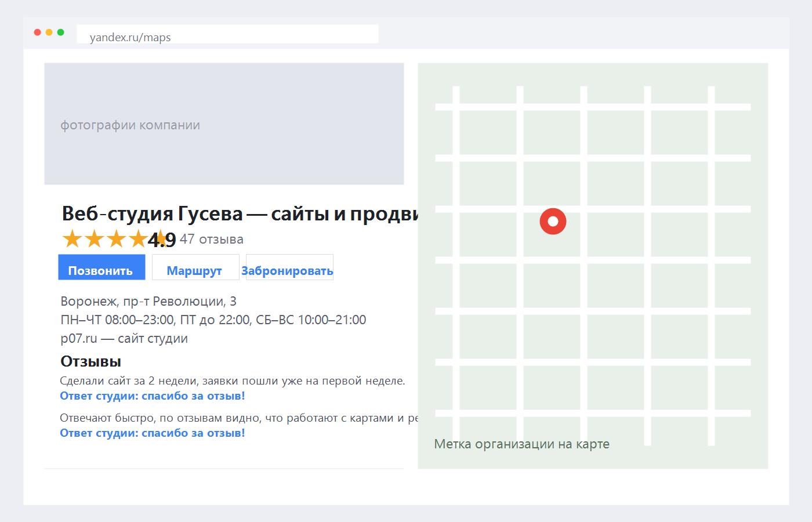
Task: Click the 'Отзывы' heading
Action: (x=91, y=361)
